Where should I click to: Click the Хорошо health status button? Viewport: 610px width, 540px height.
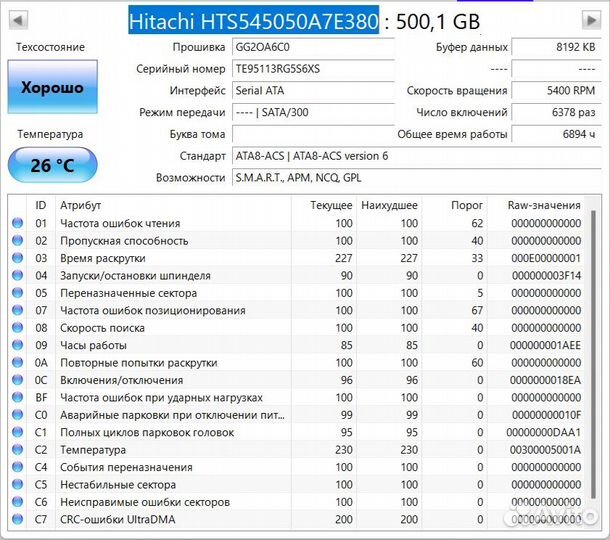(x=53, y=87)
